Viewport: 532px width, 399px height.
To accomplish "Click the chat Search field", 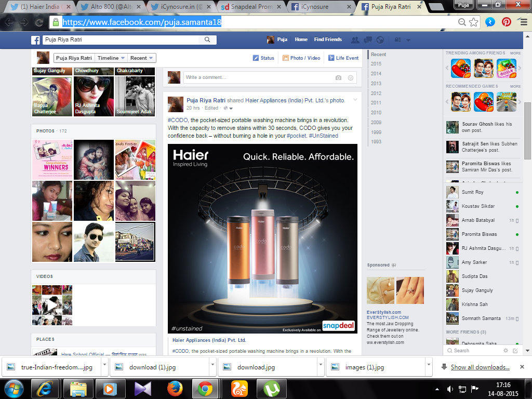I will 474,351.
